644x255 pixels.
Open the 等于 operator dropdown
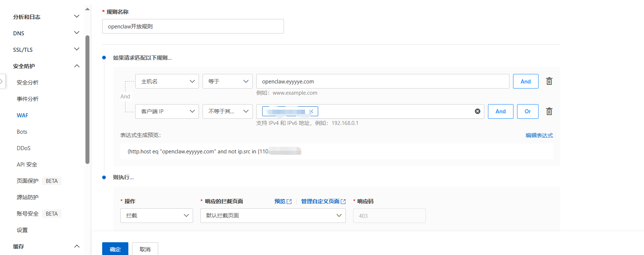[227, 81]
